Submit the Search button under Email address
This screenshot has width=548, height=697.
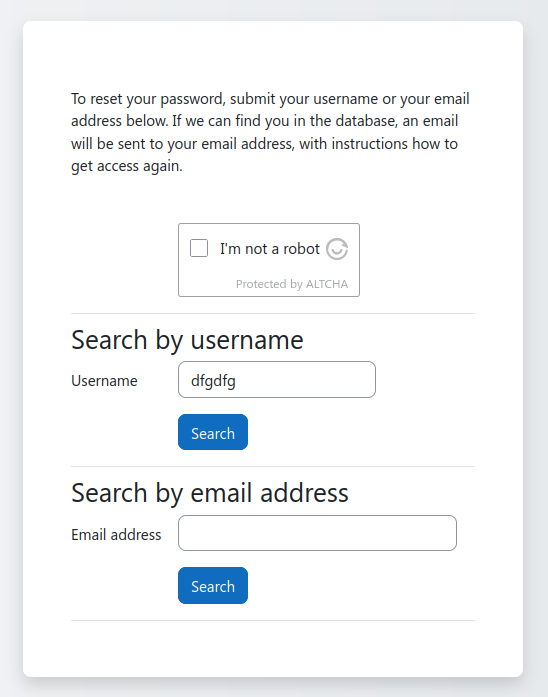point(213,585)
